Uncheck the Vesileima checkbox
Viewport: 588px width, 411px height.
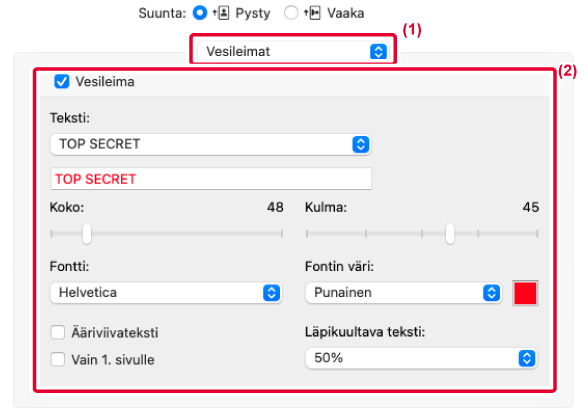point(62,81)
